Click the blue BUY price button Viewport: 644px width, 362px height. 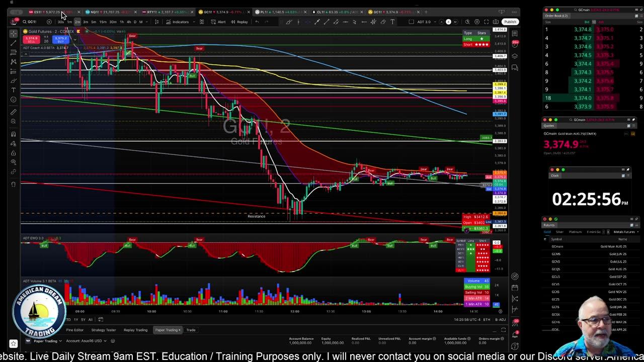click(x=61, y=40)
